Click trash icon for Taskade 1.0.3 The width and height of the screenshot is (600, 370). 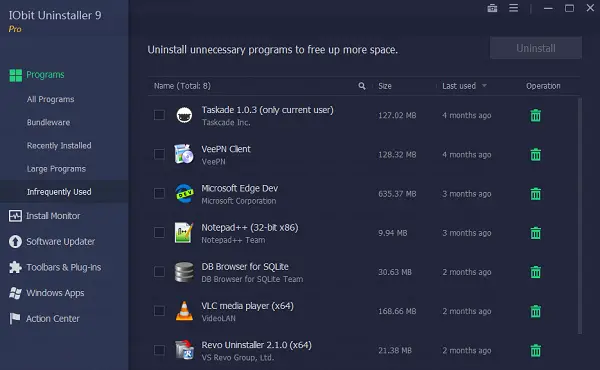535,115
